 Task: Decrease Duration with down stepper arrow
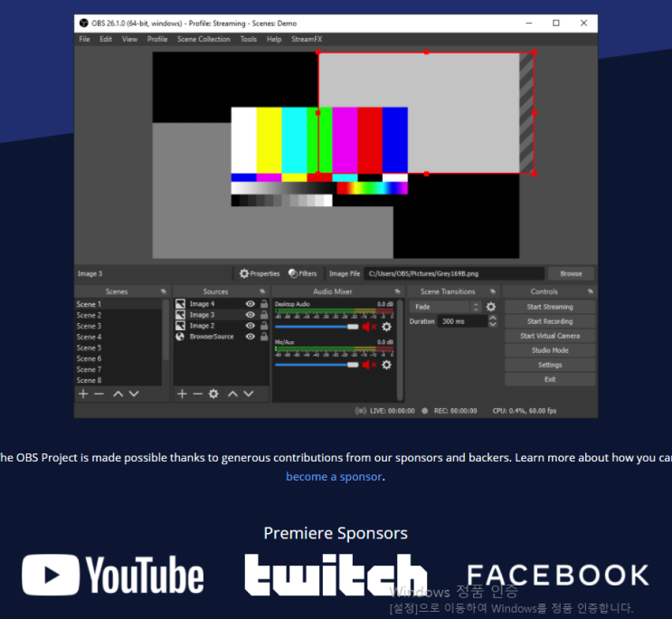click(x=493, y=324)
